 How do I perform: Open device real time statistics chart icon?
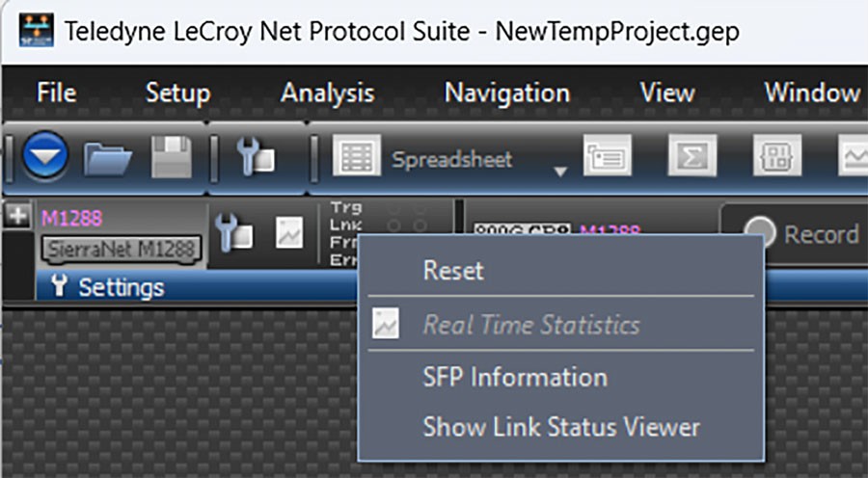(x=289, y=232)
